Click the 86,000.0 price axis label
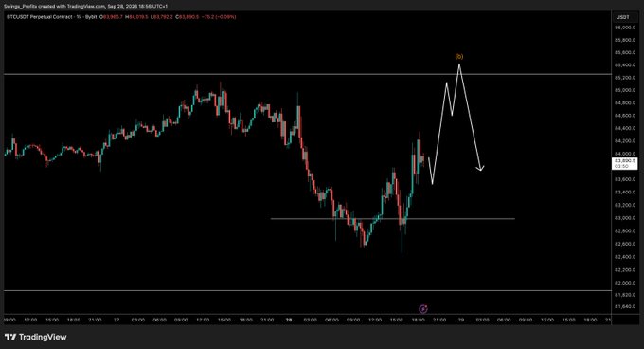The image size is (644, 349). 625,28
